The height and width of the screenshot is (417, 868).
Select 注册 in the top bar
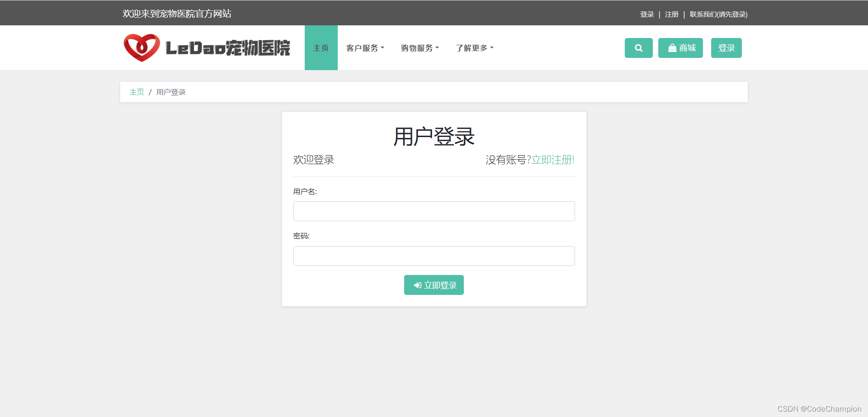pos(671,14)
